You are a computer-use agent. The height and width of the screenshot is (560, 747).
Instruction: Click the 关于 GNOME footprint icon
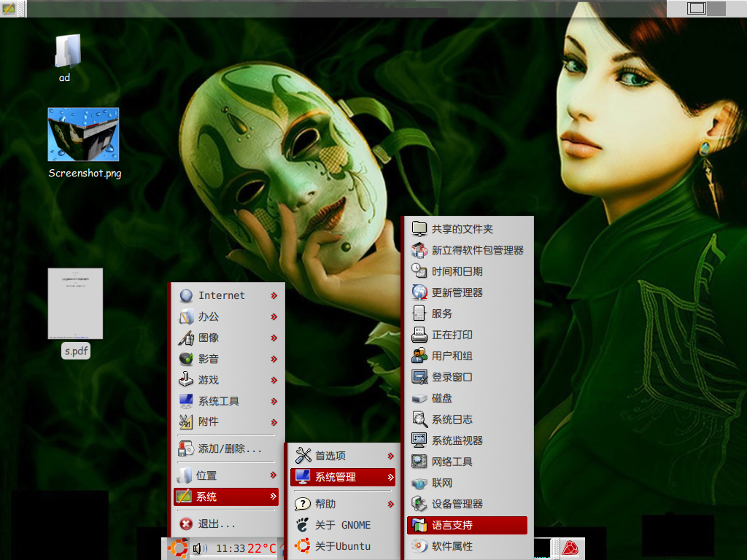coord(302,525)
